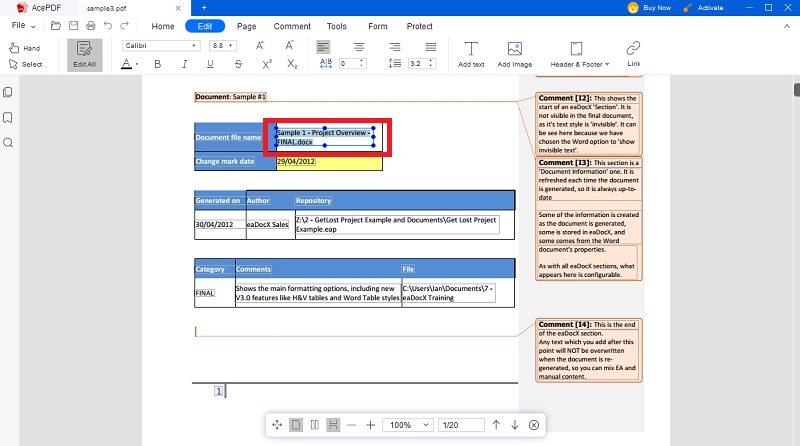Select the Hand tool

24,48
